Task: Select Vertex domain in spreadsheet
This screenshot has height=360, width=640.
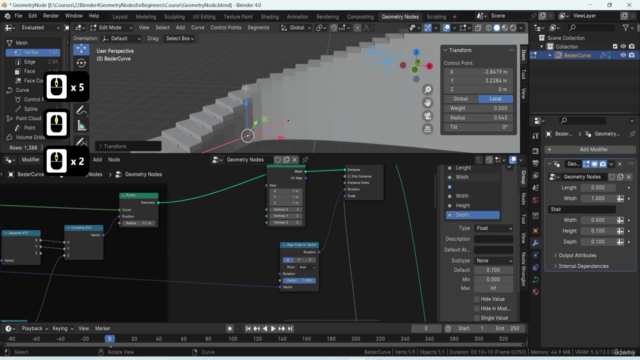Action: pos(33,52)
